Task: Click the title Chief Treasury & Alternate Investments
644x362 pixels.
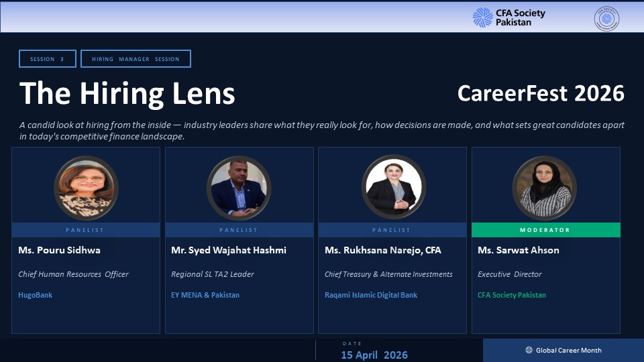Action: coord(388,274)
